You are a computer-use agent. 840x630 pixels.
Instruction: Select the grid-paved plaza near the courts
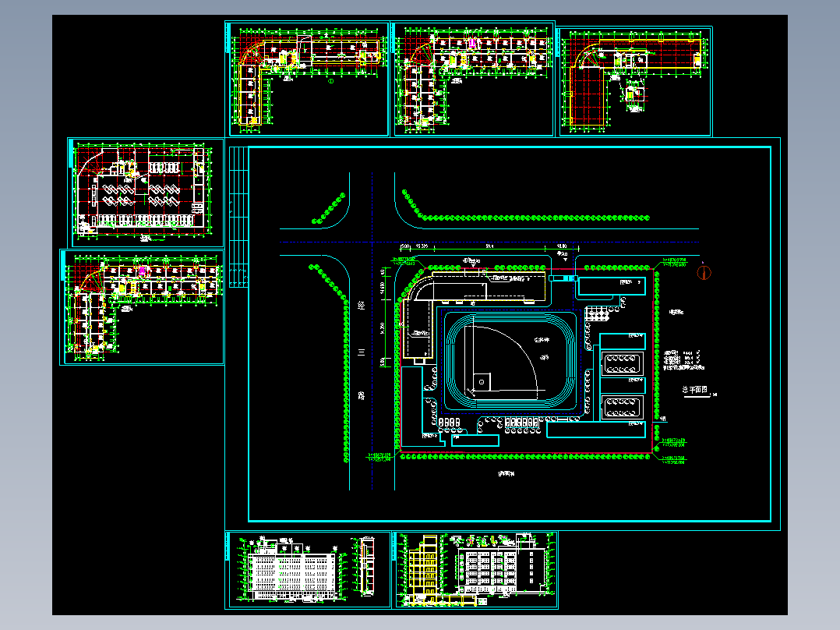coord(598,313)
